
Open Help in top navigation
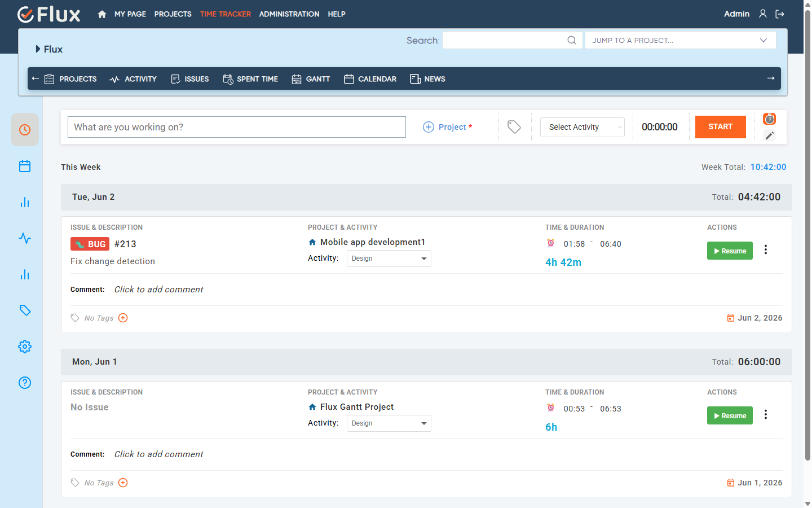pyautogui.click(x=337, y=14)
